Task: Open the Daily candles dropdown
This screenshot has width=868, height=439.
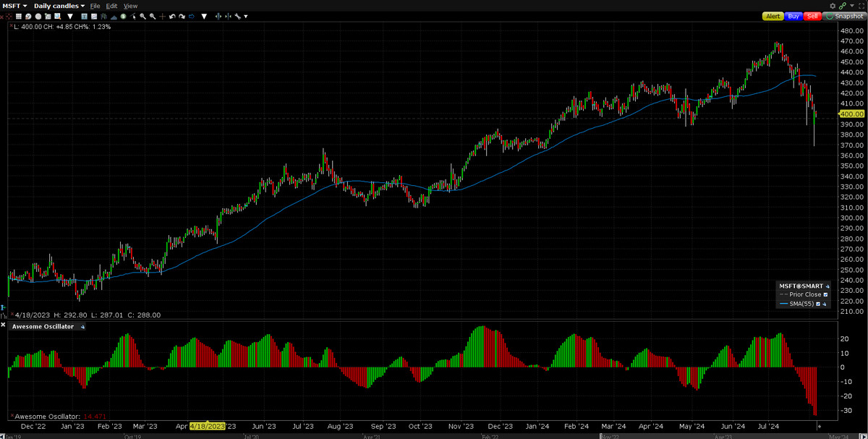Action: [59, 6]
